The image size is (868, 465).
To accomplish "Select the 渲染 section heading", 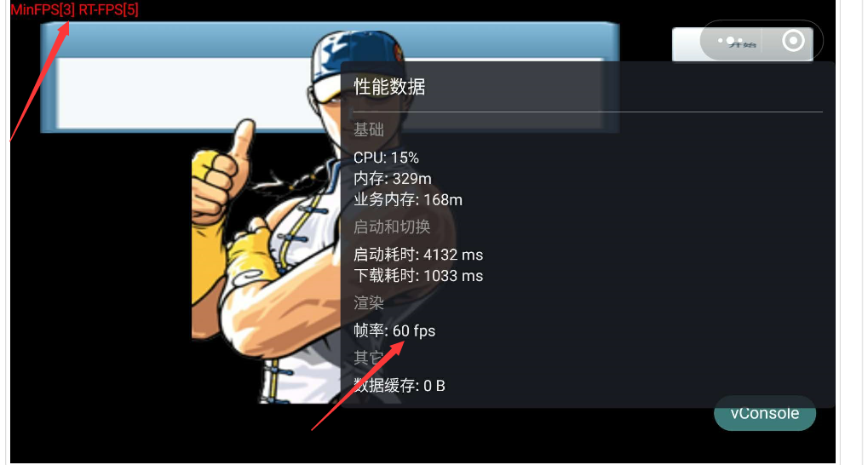I will point(369,303).
